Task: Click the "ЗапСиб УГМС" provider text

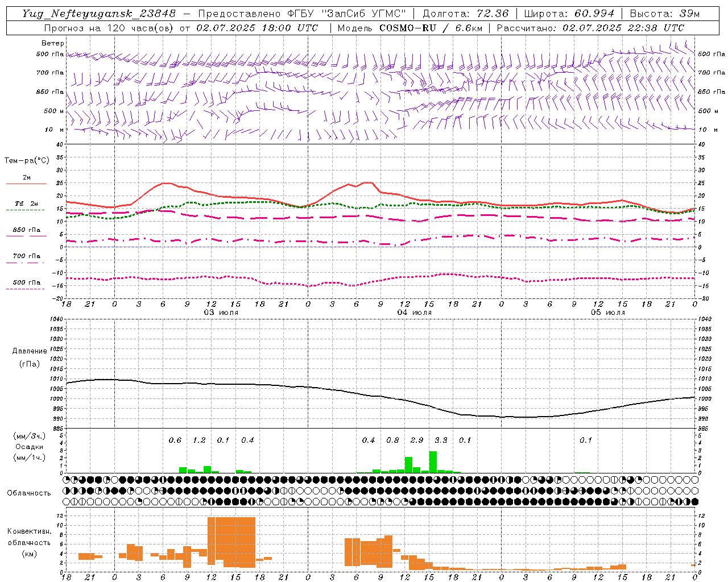Action: [x=363, y=14]
